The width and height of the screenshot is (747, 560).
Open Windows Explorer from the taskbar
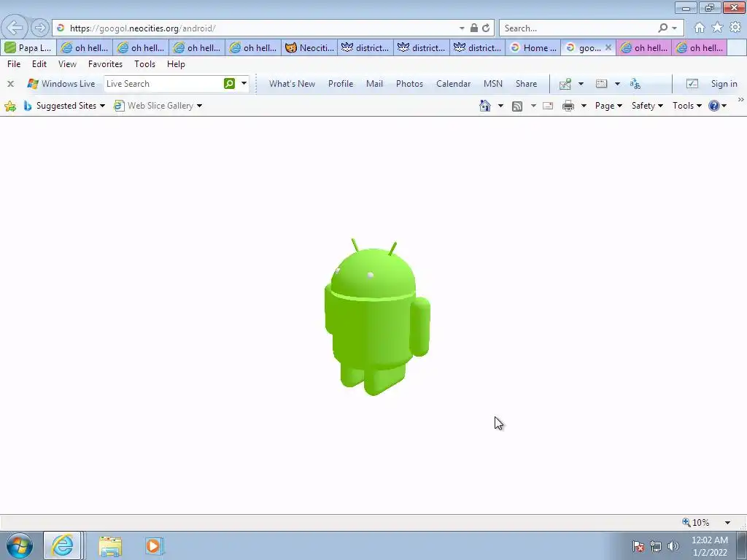click(110, 545)
